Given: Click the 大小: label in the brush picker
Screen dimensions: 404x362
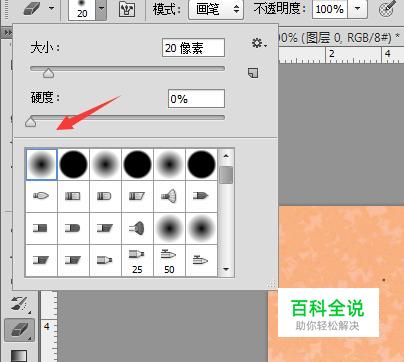Looking at the screenshot, I should (45, 48).
